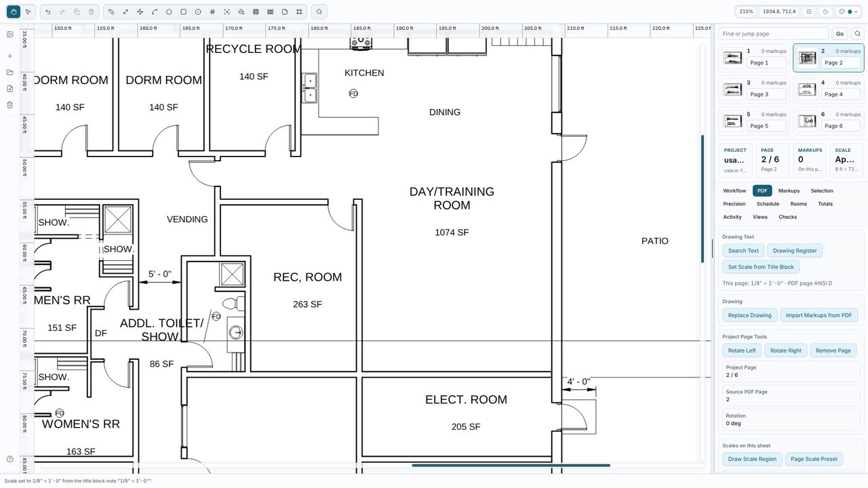868x488 pixels.
Task: Click the Drawing Register button
Action: [795, 251]
